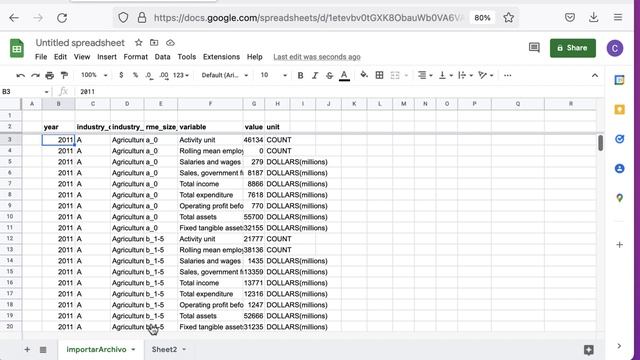Open the Extensions menu
Viewport: 640px width, 360px height.
point(221,57)
